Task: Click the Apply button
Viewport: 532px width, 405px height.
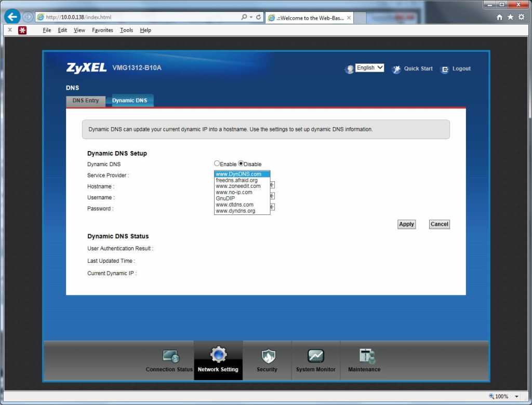Action: [406, 224]
